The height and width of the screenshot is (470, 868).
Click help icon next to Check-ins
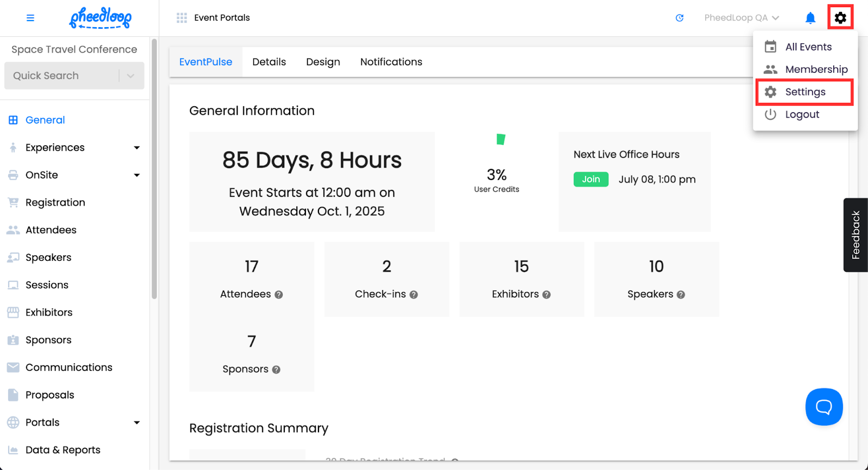coord(413,295)
